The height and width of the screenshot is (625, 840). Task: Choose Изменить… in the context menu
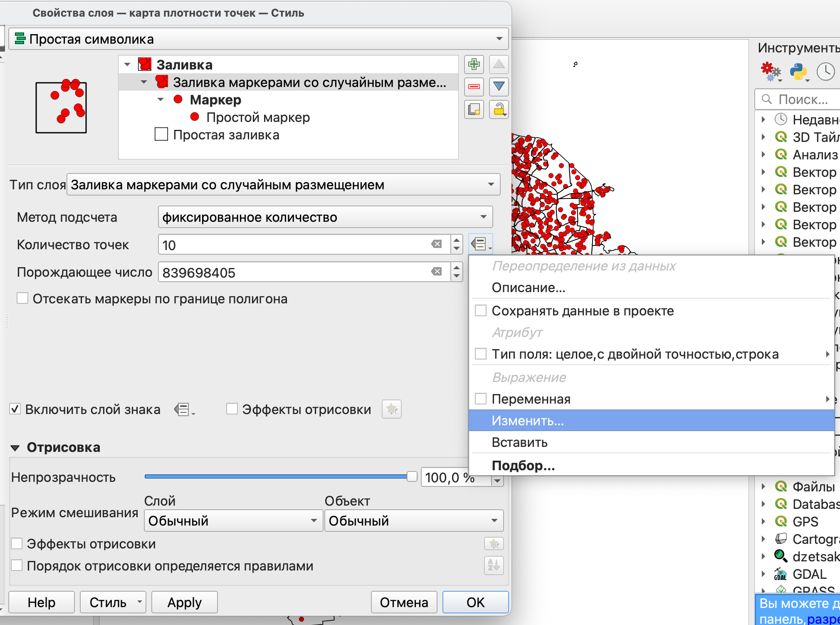[x=527, y=421]
